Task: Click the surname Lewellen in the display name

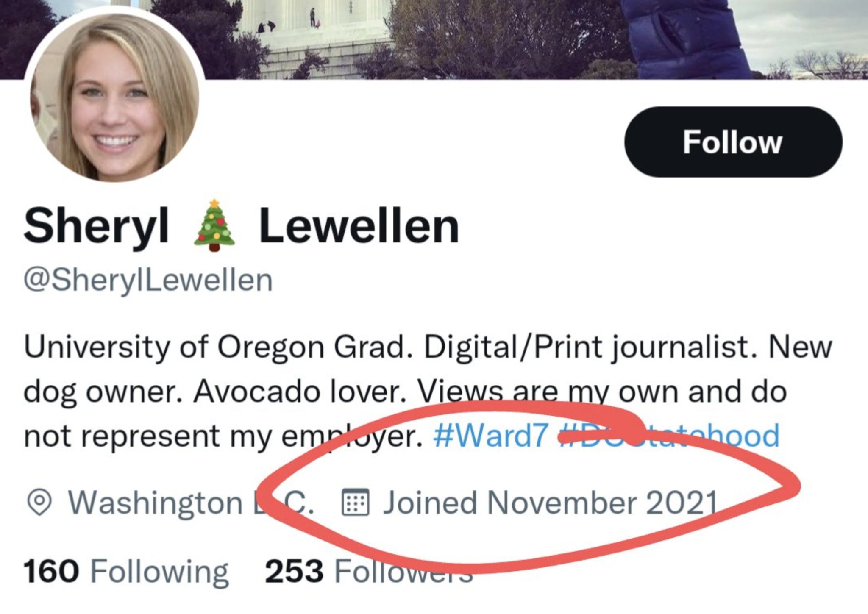Action: pos(359,226)
